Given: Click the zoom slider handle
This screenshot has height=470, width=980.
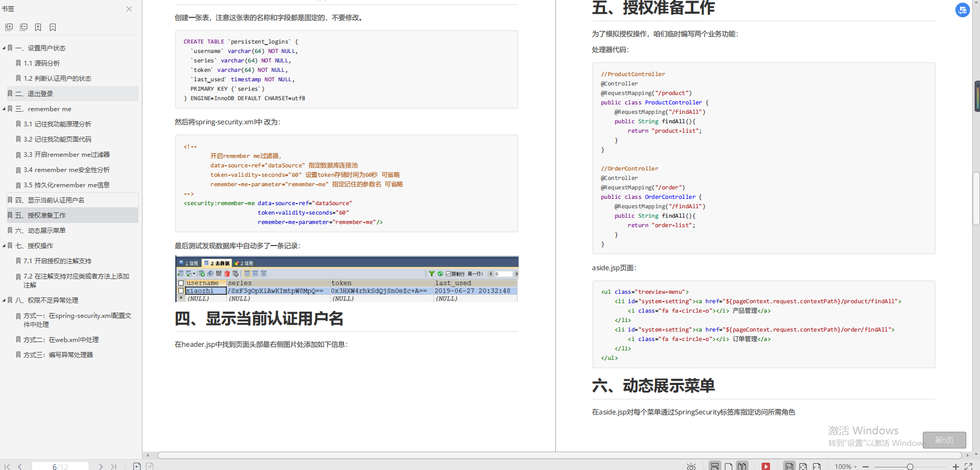Looking at the screenshot, I should (910, 466).
